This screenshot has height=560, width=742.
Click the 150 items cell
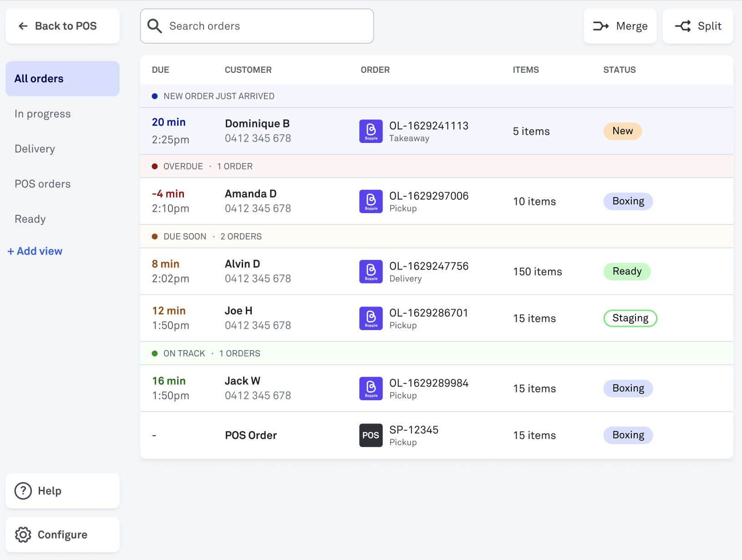(x=538, y=272)
